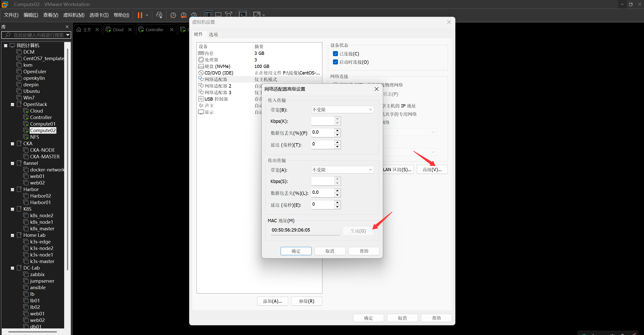This screenshot has height=335, width=644.
Task: Select the 处理器 processor device row
Action: point(259,60)
